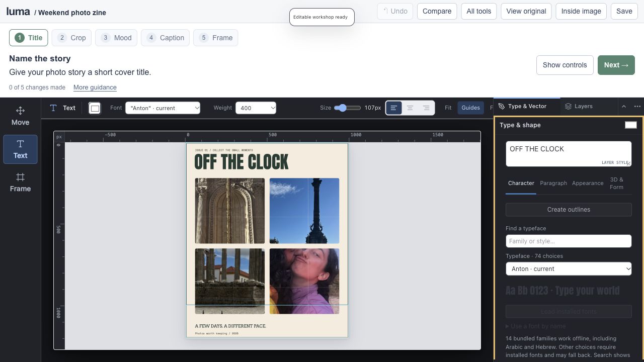Image resolution: width=644 pixels, height=362 pixels.
Task: Switch to the Type & Vector tab
Action: point(527,107)
